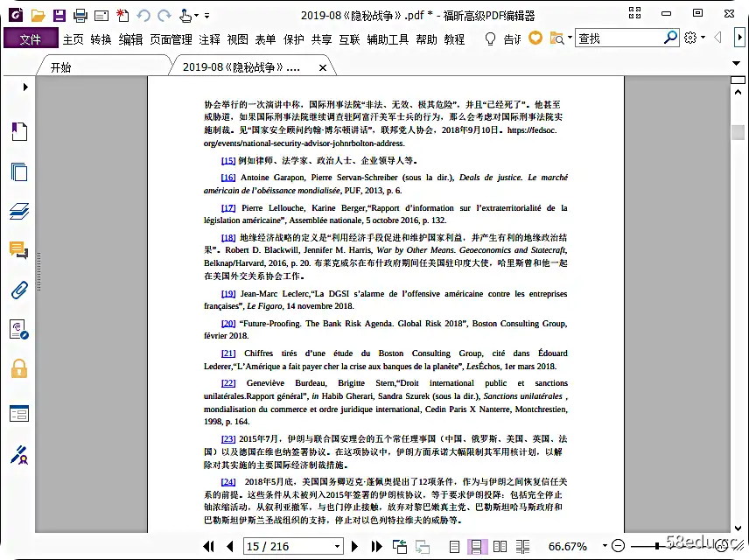Open the Attachments paperclip panel
This screenshot has height=560, width=749.
tap(19, 290)
